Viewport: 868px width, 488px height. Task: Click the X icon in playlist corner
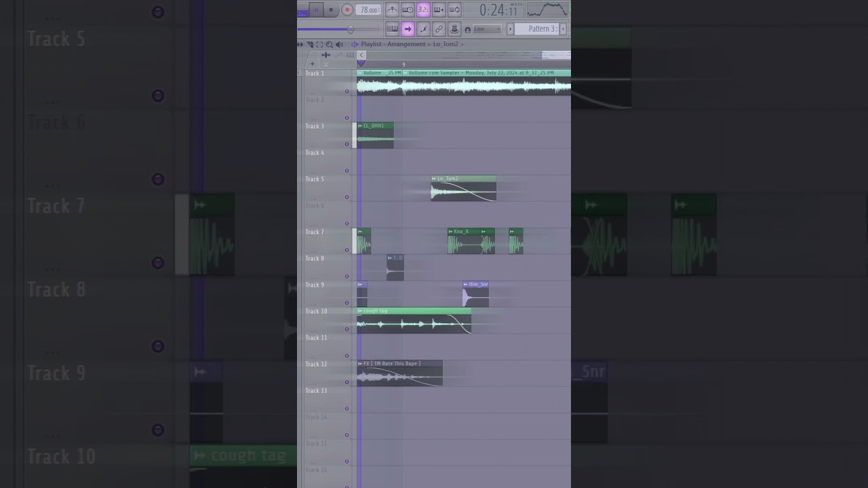coord(325,64)
